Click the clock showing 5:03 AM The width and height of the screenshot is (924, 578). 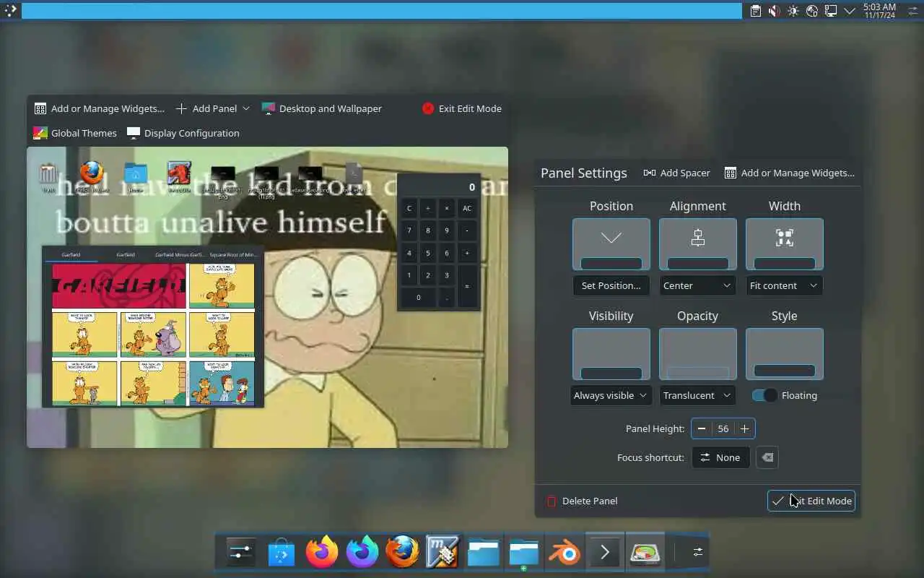coord(879,11)
